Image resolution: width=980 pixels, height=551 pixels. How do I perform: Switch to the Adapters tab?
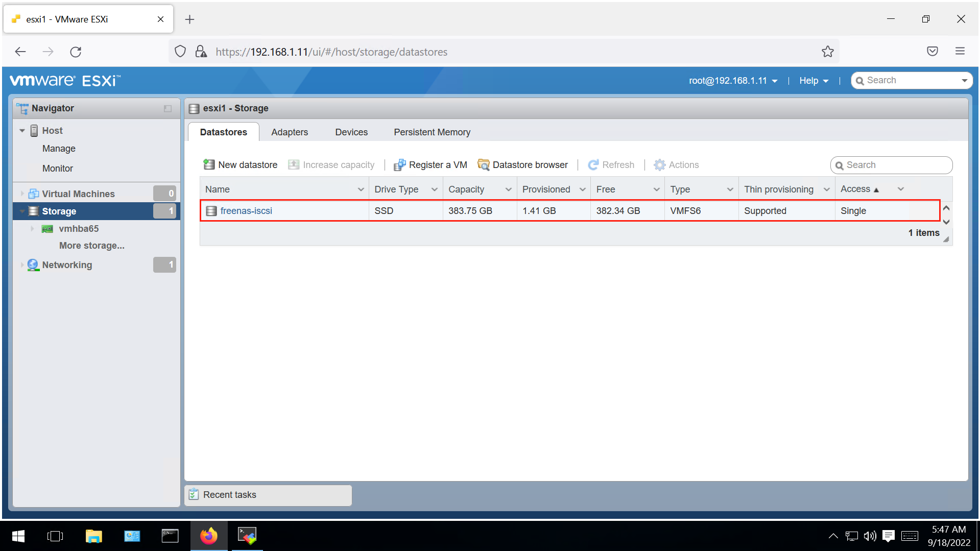tap(290, 132)
